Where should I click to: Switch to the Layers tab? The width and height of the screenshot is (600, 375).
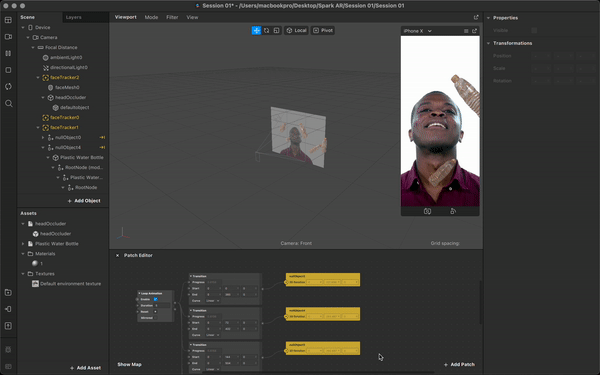[73, 17]
